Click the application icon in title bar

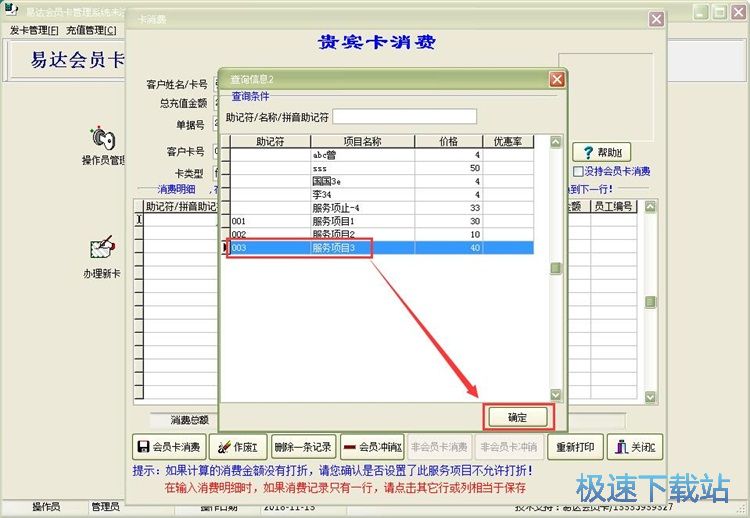(9, 9)
